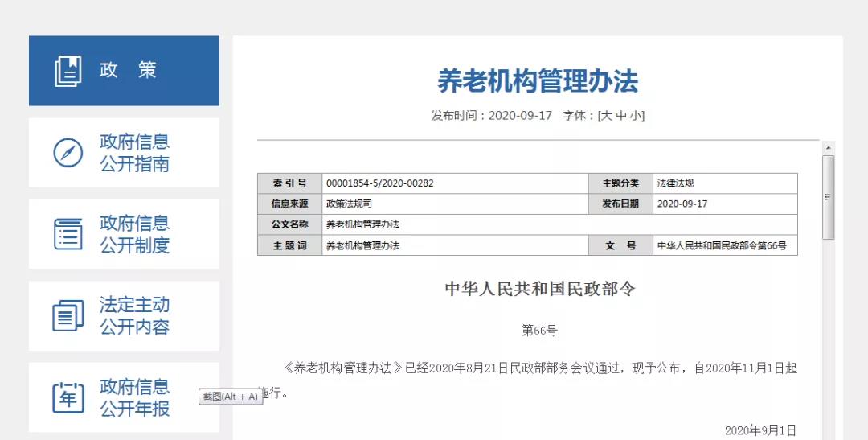The width and height of the screenshot is (868, 440).
Task: Open the 政府信息公开年报 text label
Action: click(134, 397)
